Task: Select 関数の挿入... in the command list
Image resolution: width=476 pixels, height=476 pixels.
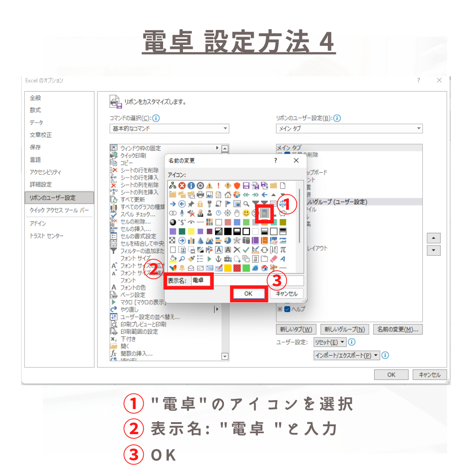Action: tap(137, 353)
